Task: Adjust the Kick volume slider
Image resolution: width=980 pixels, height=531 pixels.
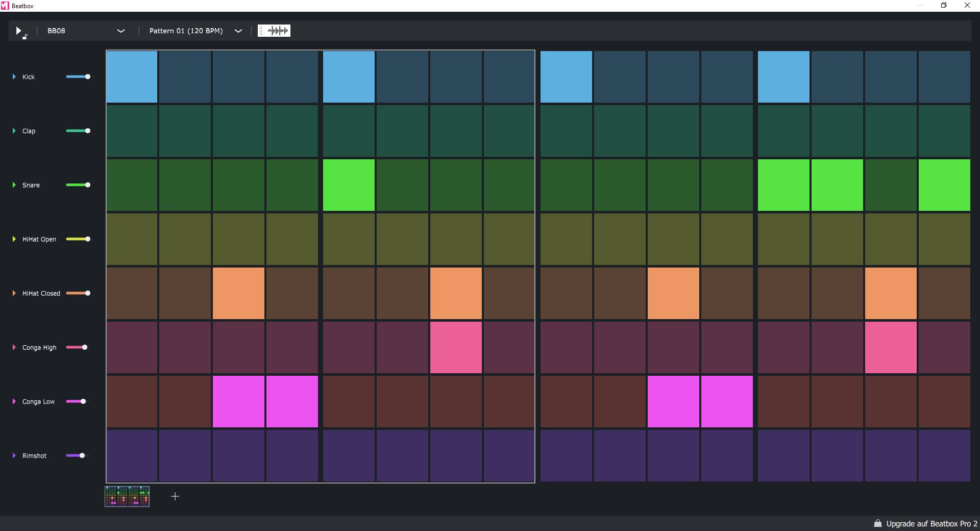Action: 78,77
